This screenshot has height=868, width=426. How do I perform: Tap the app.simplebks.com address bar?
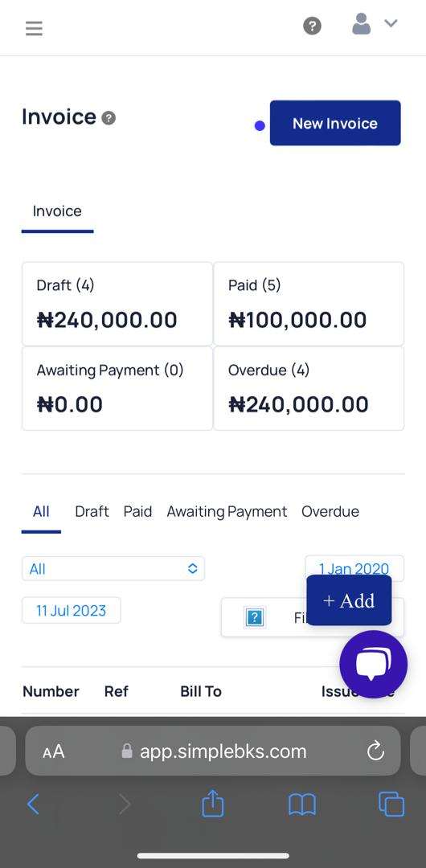tap(213, 751)
